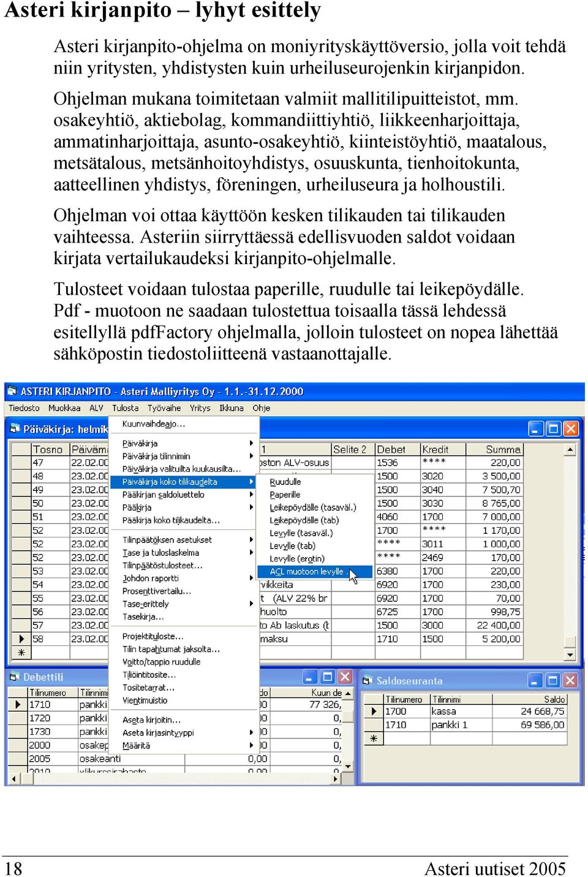Click Päiväkirja scrollbar up arrow
This screenshot has height=877, width=588.
570,450
